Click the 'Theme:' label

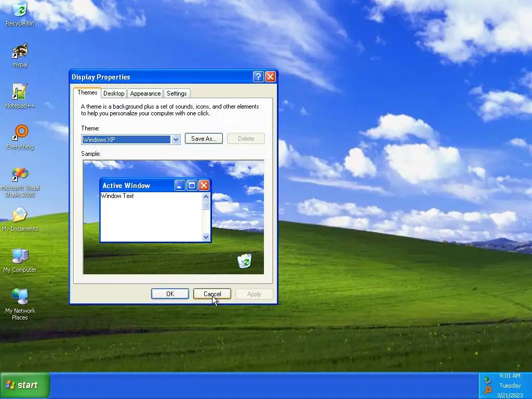tap(90, 128)
